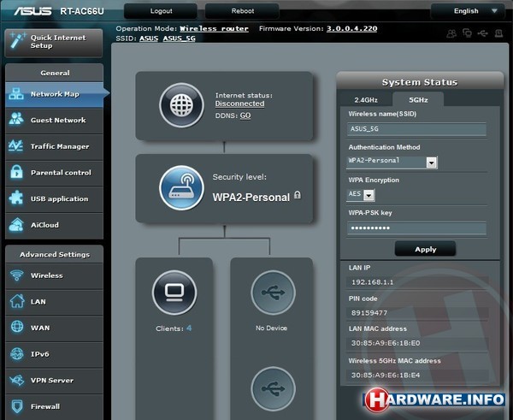Click the padlock beside WPA2-Personal
This screenshot has height=420, width=513.
click(297, 195)
